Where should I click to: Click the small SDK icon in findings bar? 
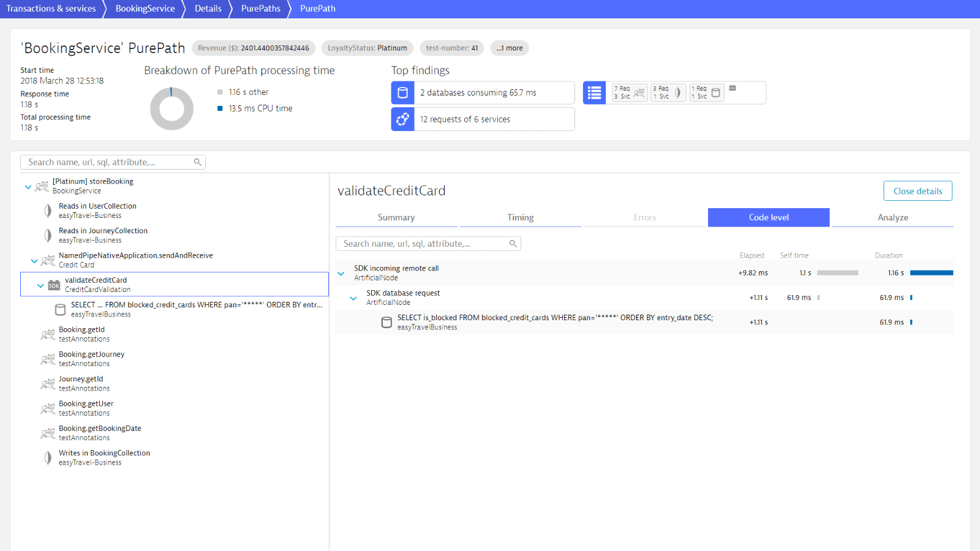point(733,88)
